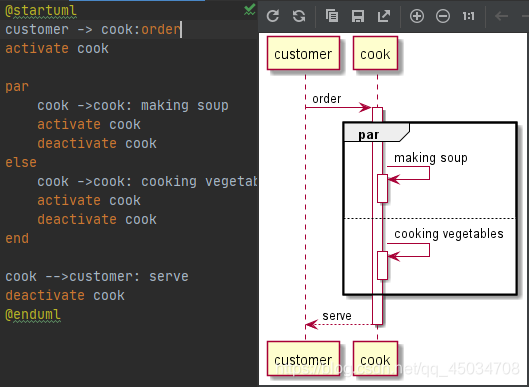
Task: Click the green inspection checkmark indicator
Action: [x=250, y=9]
